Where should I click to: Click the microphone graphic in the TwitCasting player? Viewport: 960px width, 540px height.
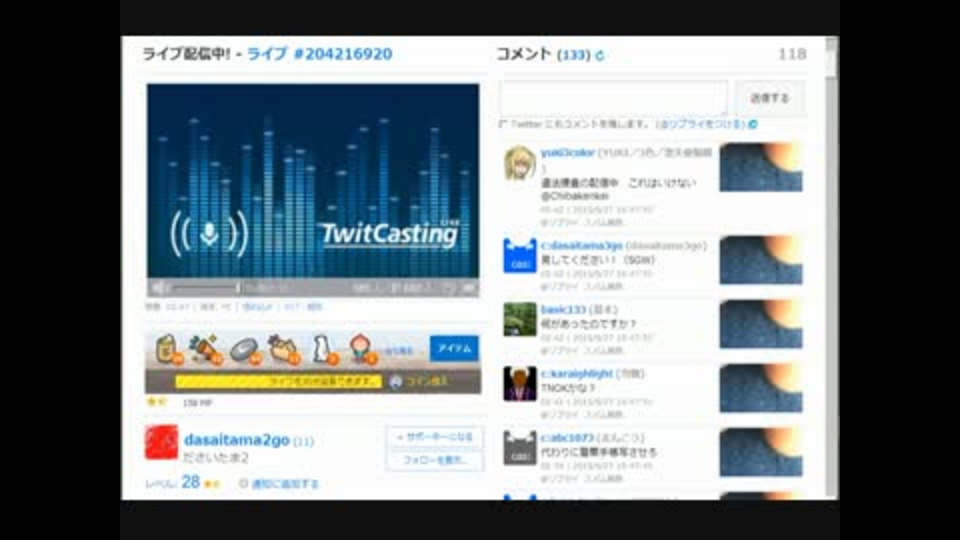(x=209, y=233)
